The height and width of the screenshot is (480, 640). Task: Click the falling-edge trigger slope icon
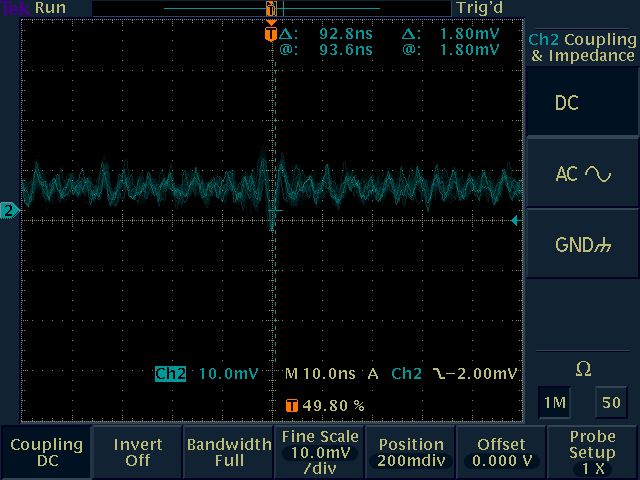pos(439,373)
